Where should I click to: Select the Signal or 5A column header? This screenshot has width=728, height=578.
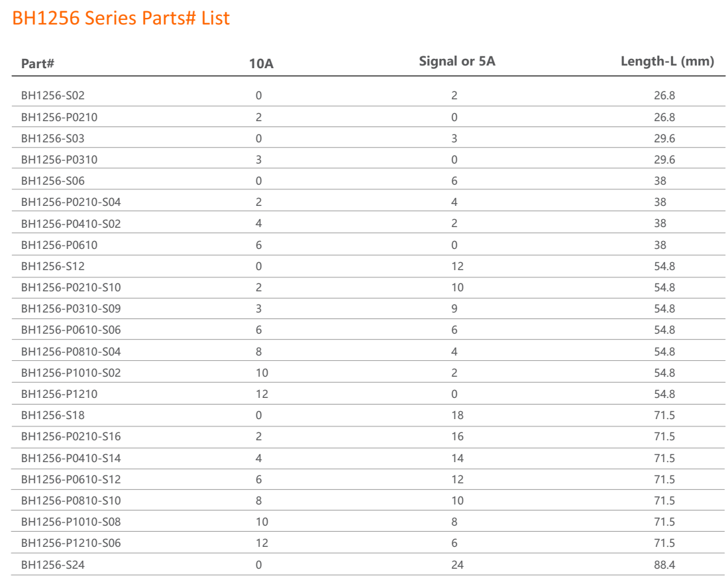pos(457,62)
